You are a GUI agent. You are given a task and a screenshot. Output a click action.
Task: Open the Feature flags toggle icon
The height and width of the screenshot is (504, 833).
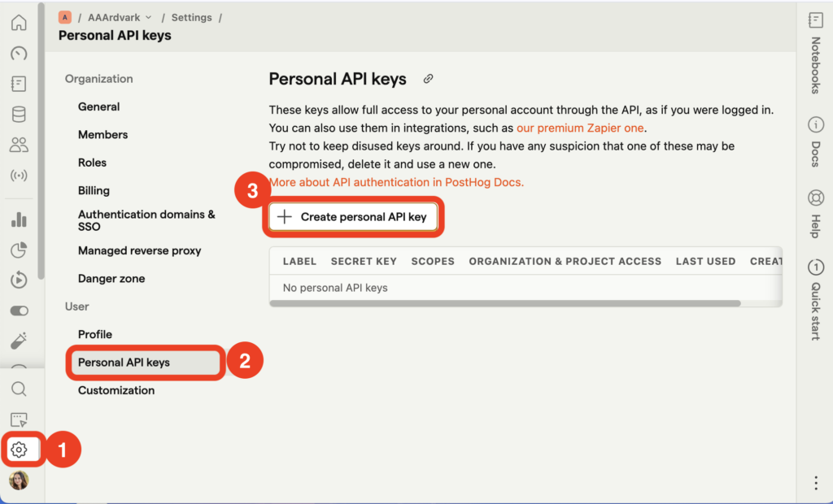pyautogui.click(x=19, y=311)
